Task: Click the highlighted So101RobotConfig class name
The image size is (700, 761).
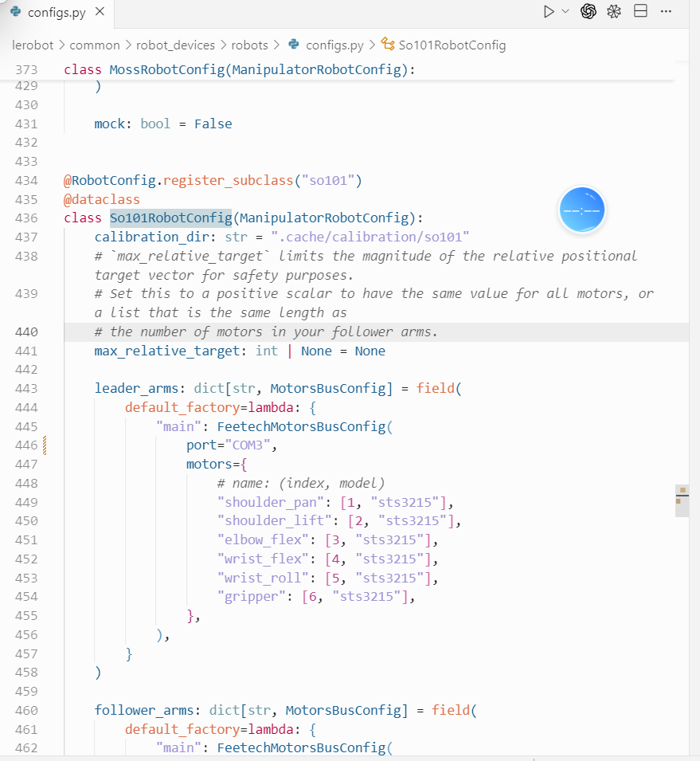Action: pyautogui.click(x=170, y=218)
